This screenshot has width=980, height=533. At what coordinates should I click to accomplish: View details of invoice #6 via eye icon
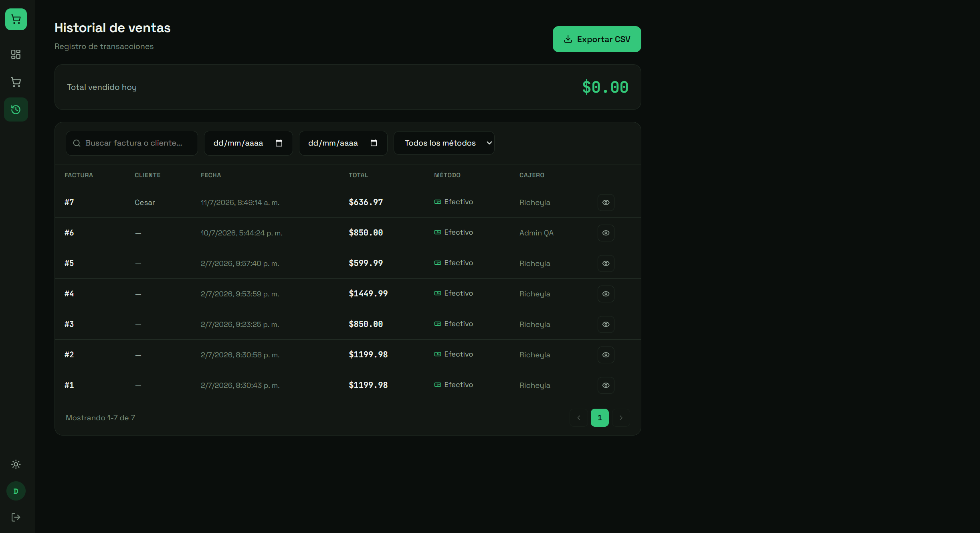[606, 233]
